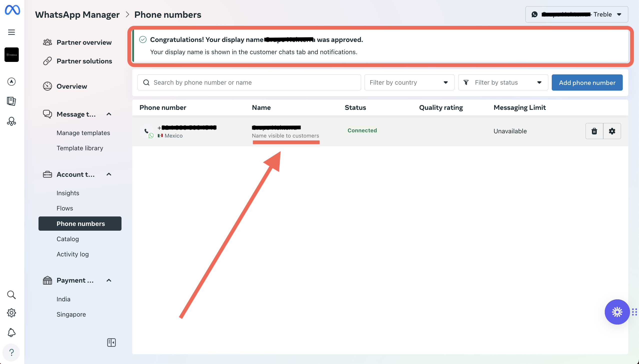Click the Quality rating column header
The image size is (639, 364).
pos(441,108)
